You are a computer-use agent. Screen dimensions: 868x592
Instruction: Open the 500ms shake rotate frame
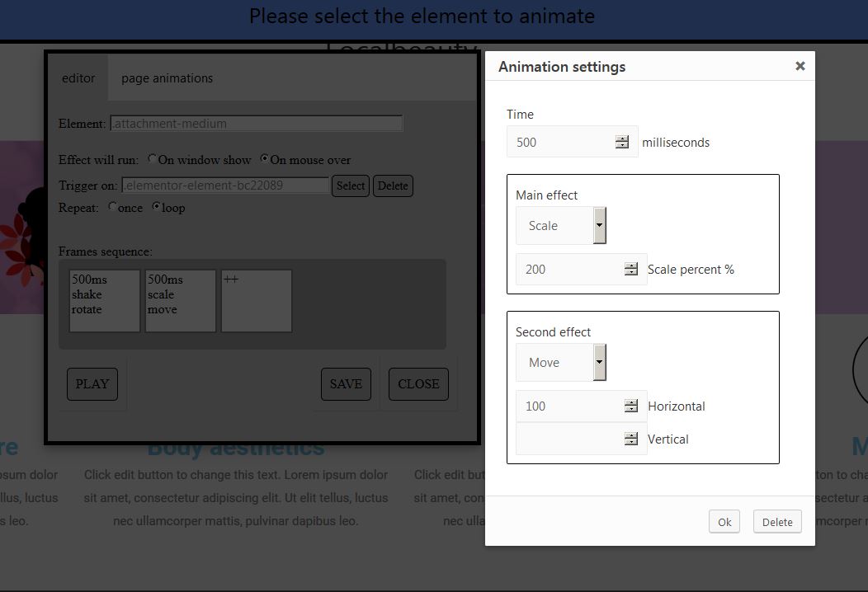click(x=105, y=301)
